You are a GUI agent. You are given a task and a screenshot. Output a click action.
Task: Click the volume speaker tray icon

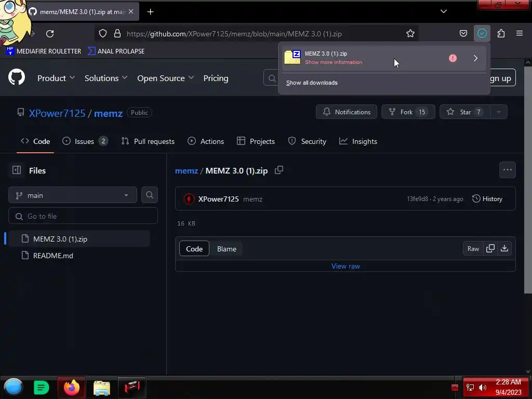coord(482,387)
